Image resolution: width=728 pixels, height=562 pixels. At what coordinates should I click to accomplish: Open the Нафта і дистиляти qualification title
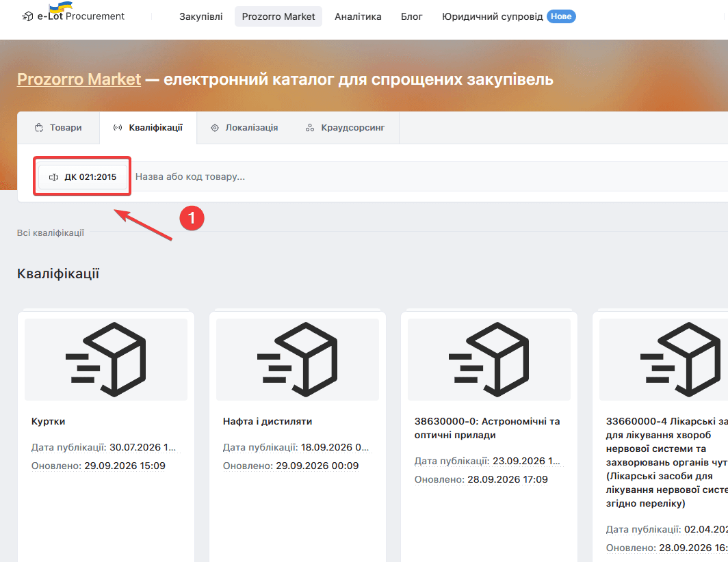(268, 421)
